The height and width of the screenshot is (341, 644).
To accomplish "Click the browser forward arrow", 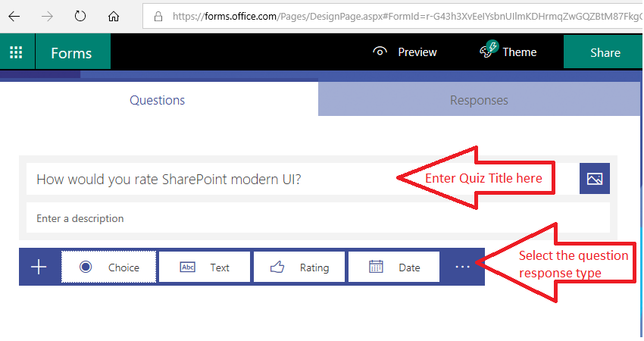I will pos(47,17).
